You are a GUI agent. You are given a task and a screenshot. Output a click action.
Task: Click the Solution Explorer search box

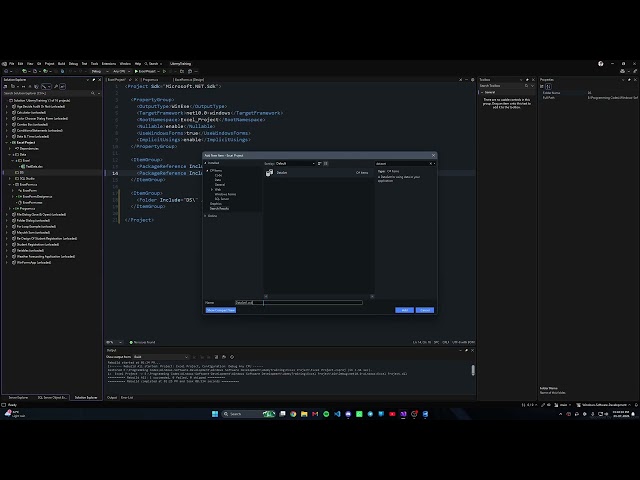[x=46, y=93]
